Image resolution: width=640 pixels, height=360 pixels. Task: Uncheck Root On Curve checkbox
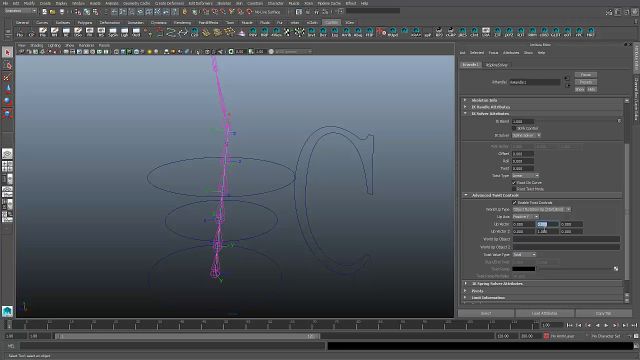515,182
